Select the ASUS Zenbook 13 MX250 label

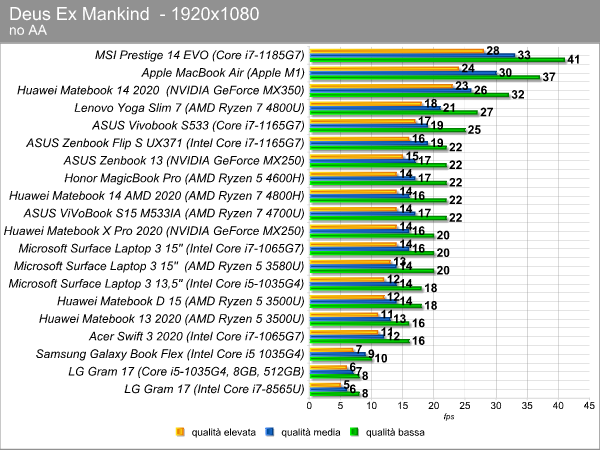(x=184, y=161)
